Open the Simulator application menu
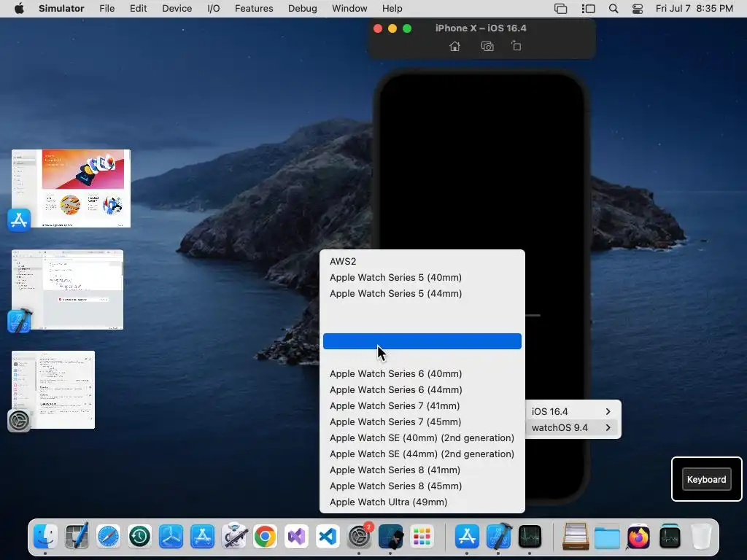Image resolution: width=747 pixels, height=560 pixels. coord(61,9)
